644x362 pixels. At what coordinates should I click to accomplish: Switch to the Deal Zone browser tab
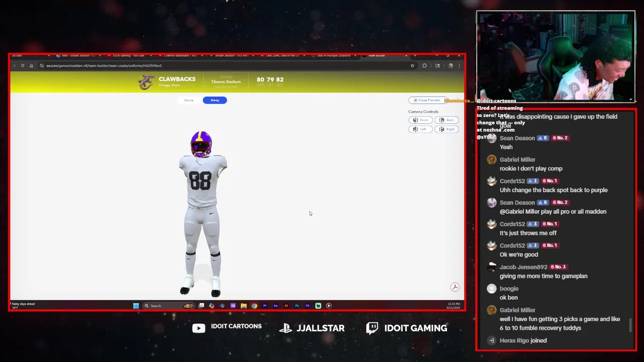pyautogui.click(x=282, y=55)
